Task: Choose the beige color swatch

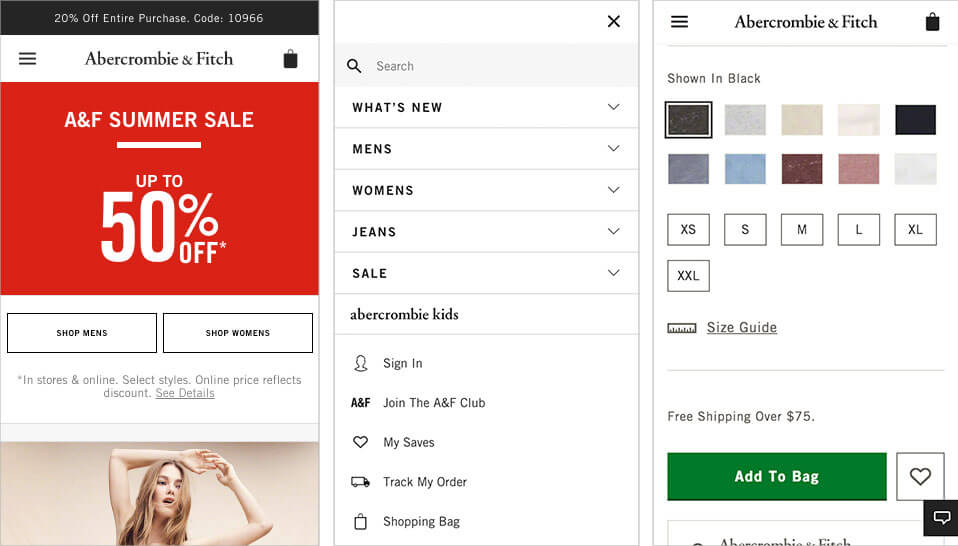Action: tap(802, 120)
